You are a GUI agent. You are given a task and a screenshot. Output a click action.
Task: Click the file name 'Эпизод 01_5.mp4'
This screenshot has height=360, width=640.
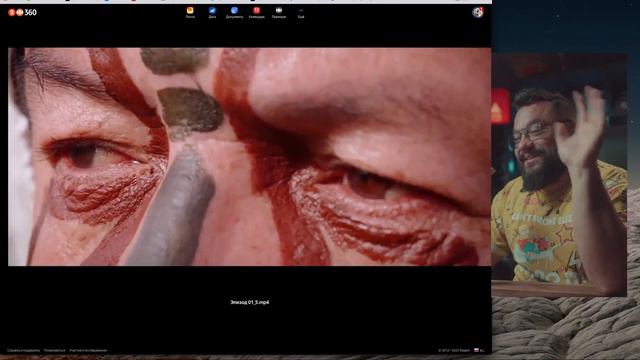point(249,302)
